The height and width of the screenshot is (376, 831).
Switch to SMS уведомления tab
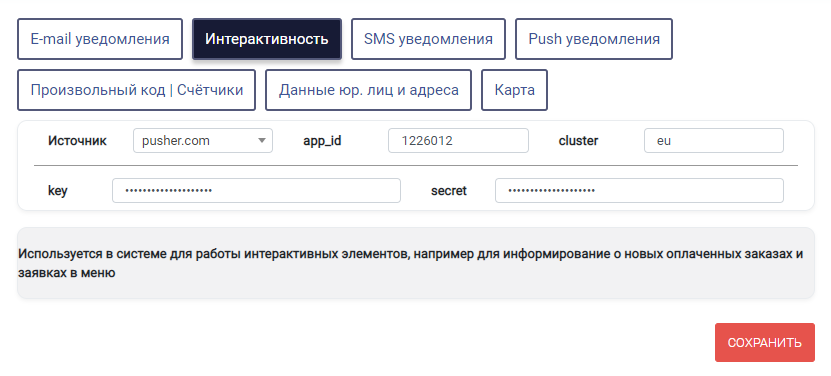tap(428, 39)
